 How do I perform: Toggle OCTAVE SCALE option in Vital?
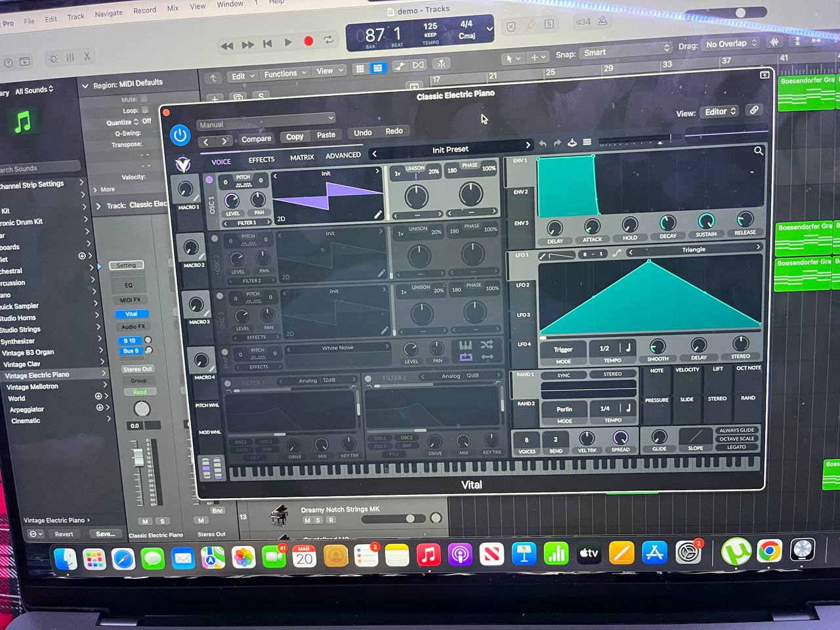[x=736, y=439]
